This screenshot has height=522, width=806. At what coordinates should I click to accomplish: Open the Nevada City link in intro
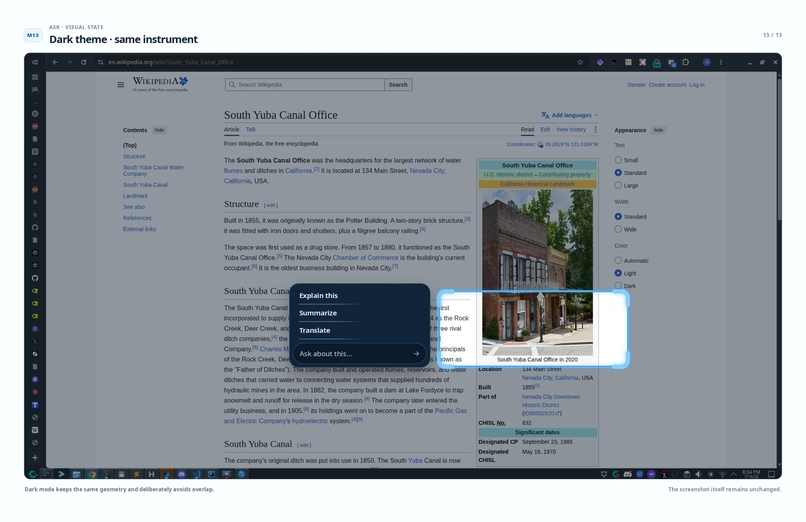pos(428,171)
